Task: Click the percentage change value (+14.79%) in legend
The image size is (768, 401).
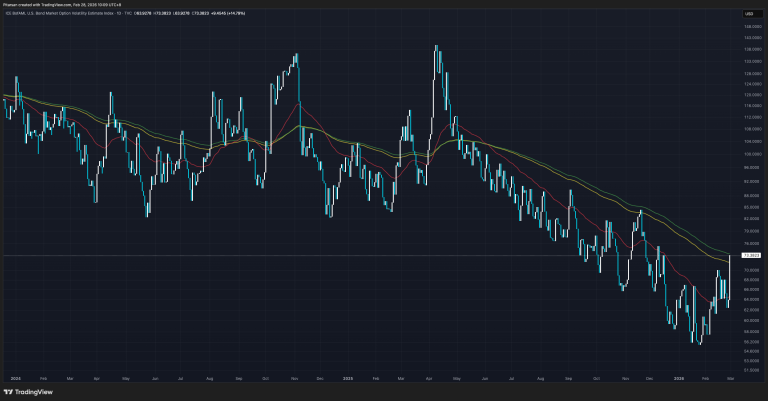Action: pos(238,13)
